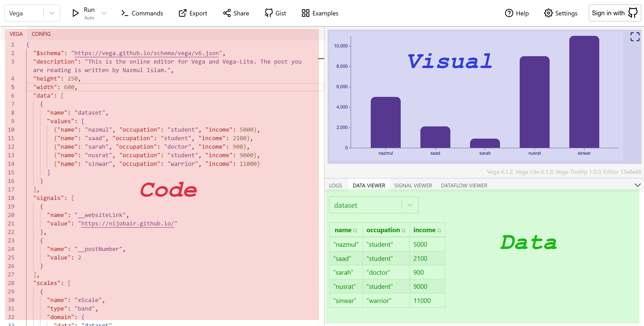
Task: Click the Vega version info text
Action: [x=564, y=172]
